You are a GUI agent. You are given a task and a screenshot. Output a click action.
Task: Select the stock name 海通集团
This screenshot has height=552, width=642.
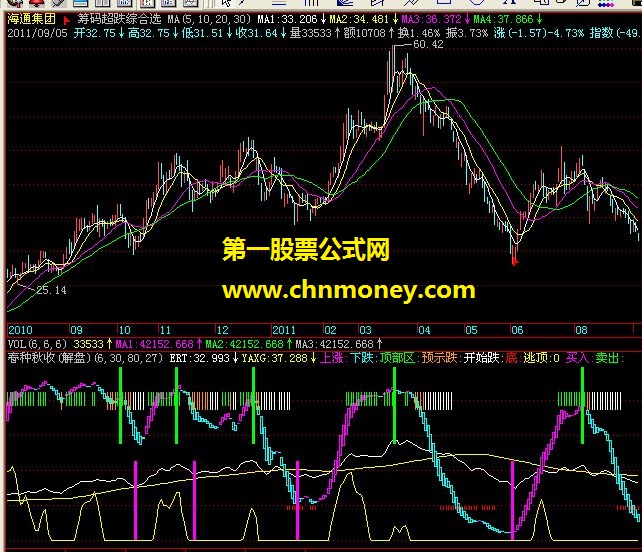click(x=32, y=19)
